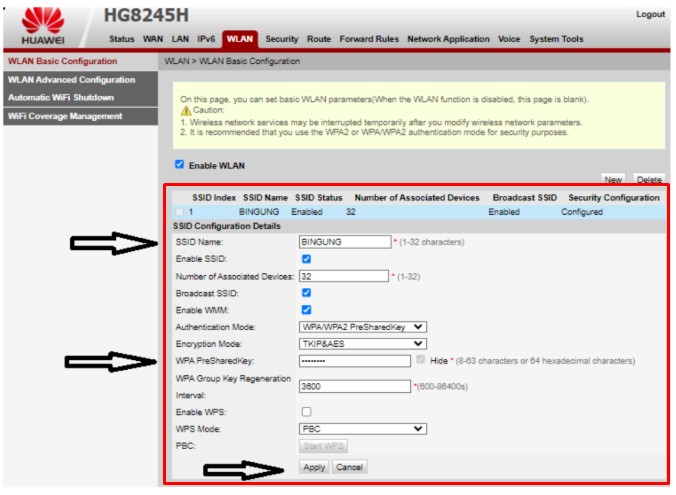Image resolution: width=676 pixels, height=495 pixels.
Task: Open the Voice tab
Action: pyautogui.click(x=509, y=39)
